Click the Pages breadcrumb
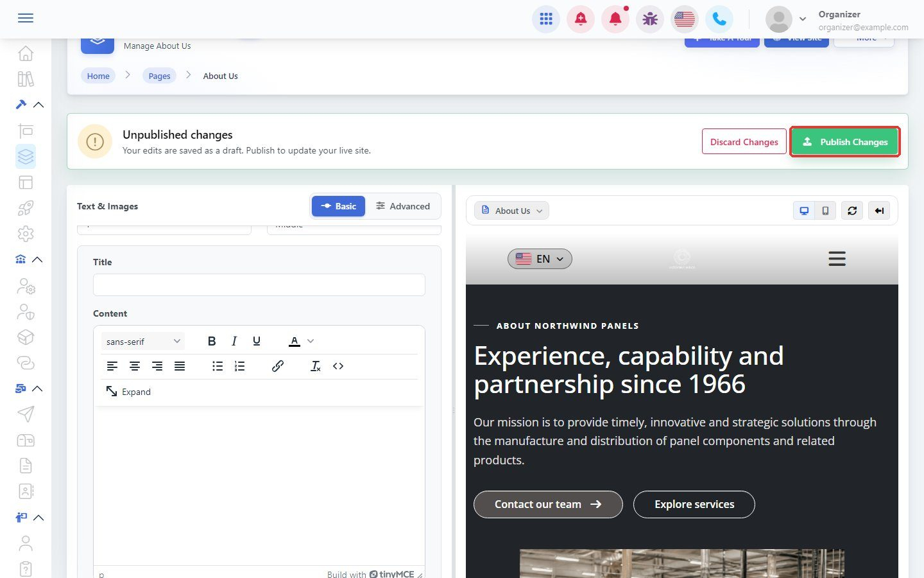Image resolution: width=924 pixels, height=578 pixels. click(x=159, y=76)
